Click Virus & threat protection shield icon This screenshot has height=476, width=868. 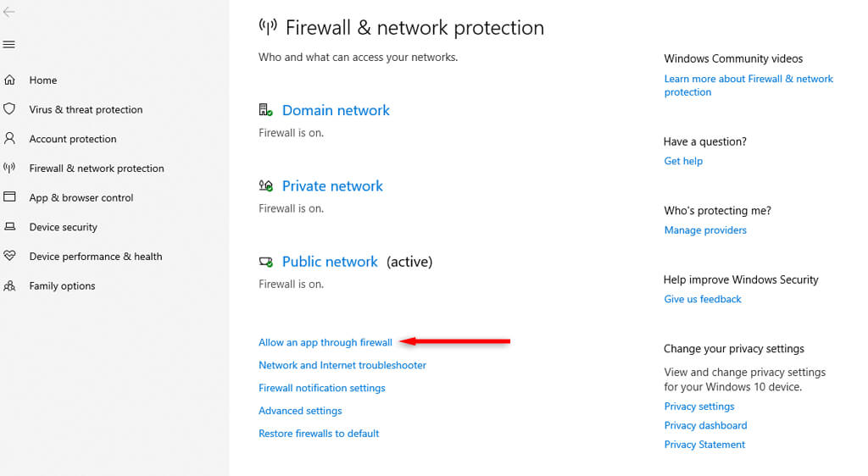(10, 109)
